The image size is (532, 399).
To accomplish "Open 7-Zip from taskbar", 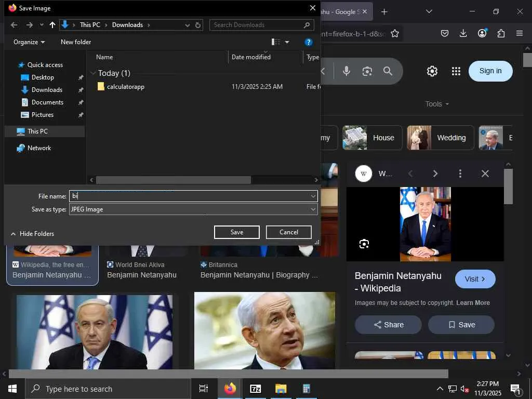I will pyautogui.click(x=255, y=389).
